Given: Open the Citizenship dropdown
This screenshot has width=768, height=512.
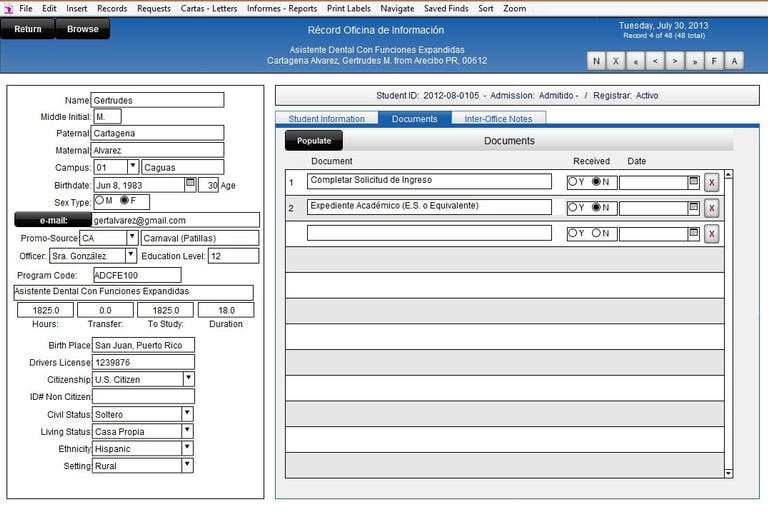Looking at the screenshot, I should 189,379.
